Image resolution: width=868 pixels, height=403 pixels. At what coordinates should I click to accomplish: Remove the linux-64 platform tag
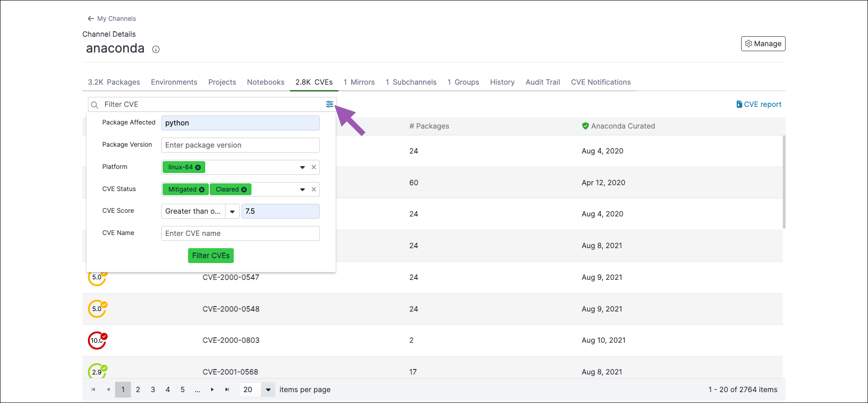[198, 168]
